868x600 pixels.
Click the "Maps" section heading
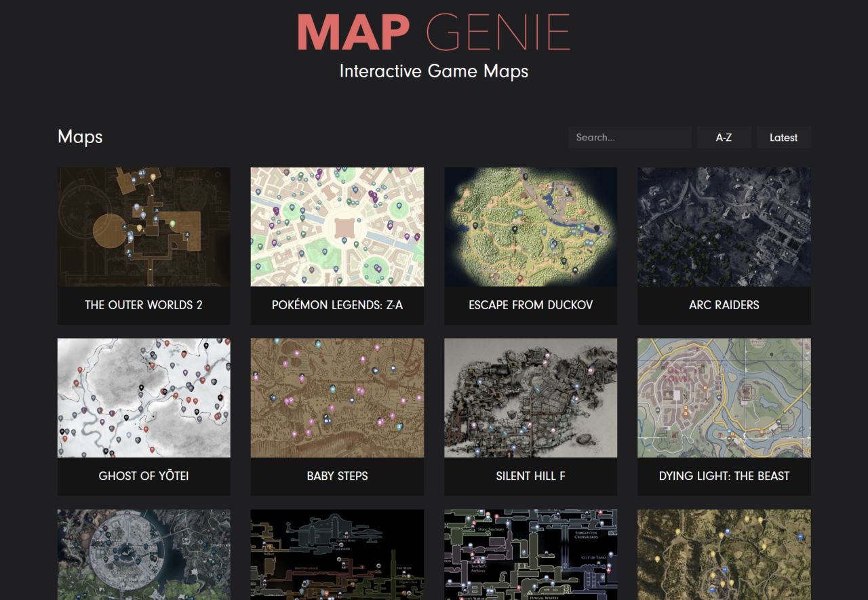point(80,137)
